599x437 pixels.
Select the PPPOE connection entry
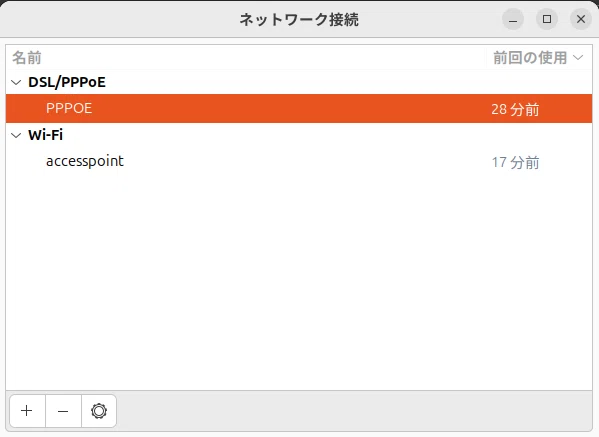point(299,108)
